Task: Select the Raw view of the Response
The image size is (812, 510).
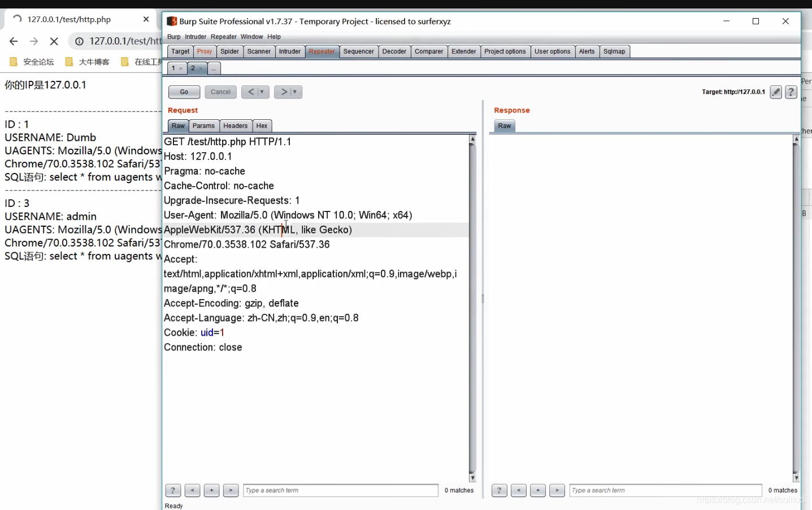Action: tap(505, 126)
